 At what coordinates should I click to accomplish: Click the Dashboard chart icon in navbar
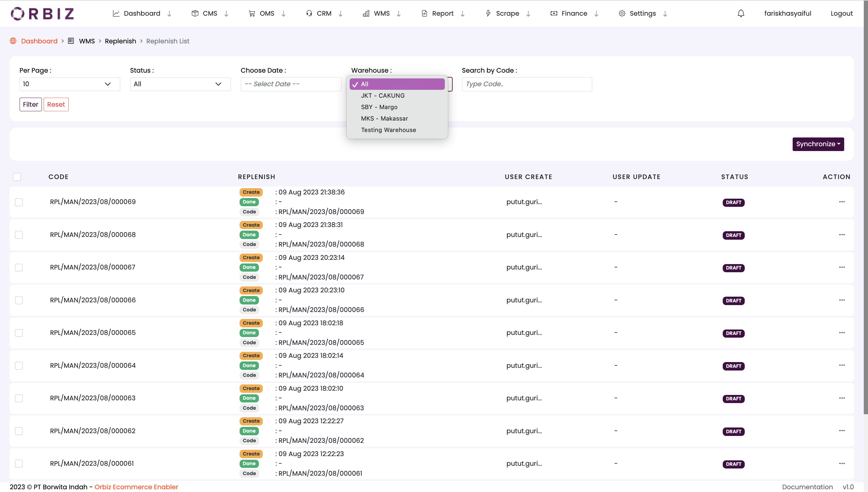(116, 14)
